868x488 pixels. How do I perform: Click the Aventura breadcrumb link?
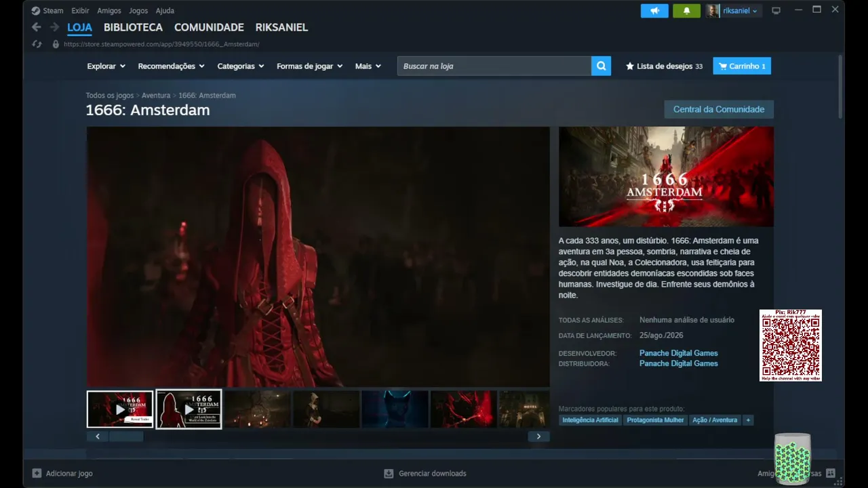[156, 96]
